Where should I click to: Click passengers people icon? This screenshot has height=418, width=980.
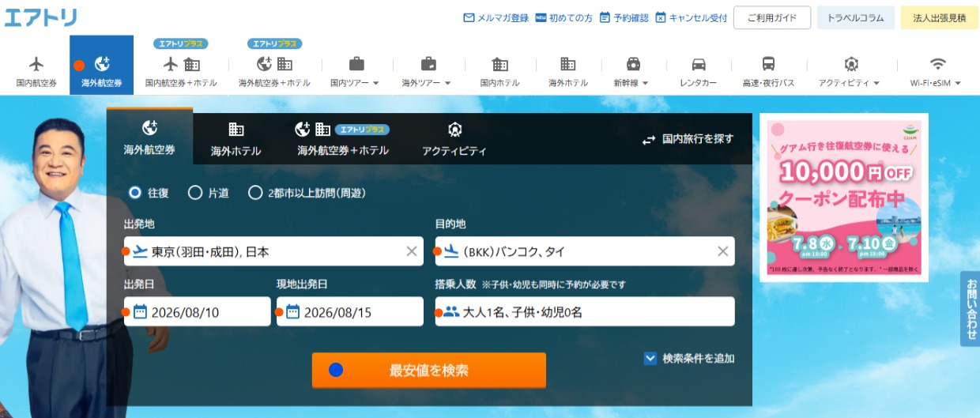[x=451, y=311]
